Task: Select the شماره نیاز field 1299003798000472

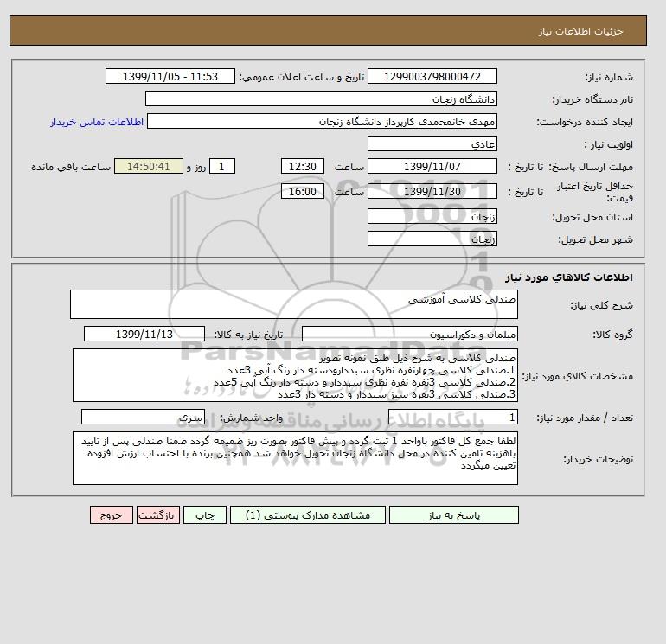Action: tap(432, 76)
